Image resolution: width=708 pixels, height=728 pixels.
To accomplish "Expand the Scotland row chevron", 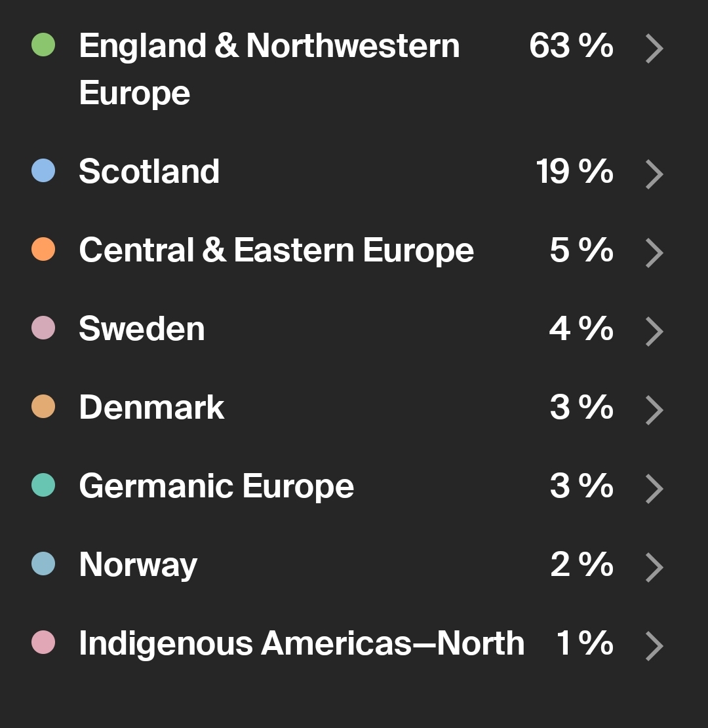I will point(654,174).
